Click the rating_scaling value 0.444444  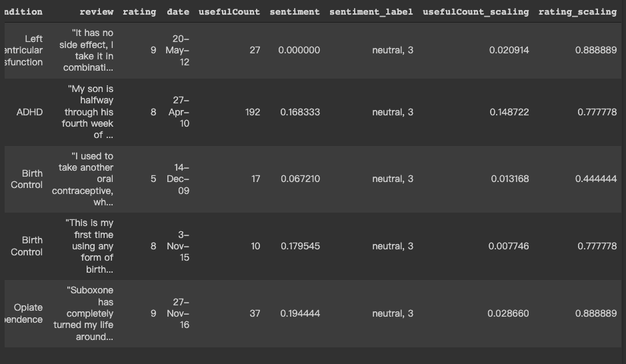click(595, 179)
